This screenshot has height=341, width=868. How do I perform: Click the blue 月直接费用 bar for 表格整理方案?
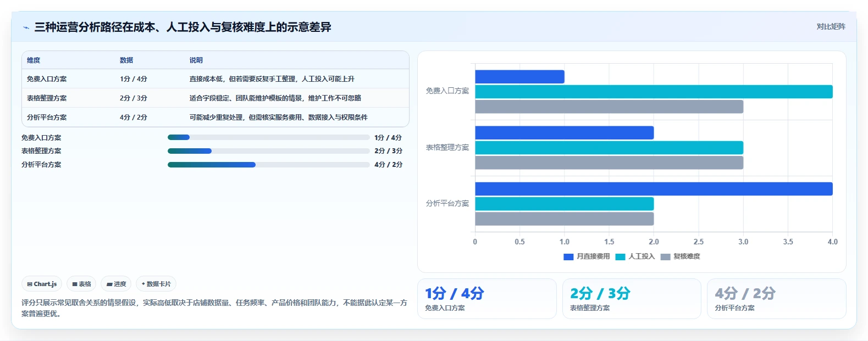point(564,133)
